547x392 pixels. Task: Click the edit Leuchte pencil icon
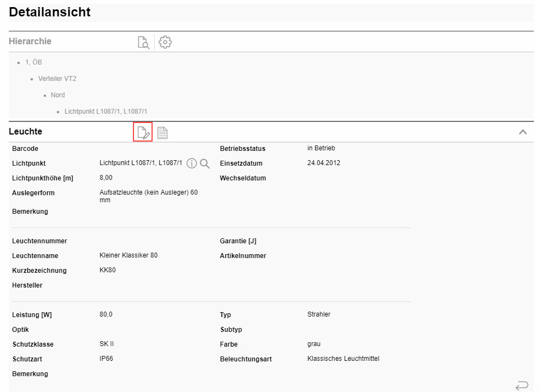(x=143, y=132)
